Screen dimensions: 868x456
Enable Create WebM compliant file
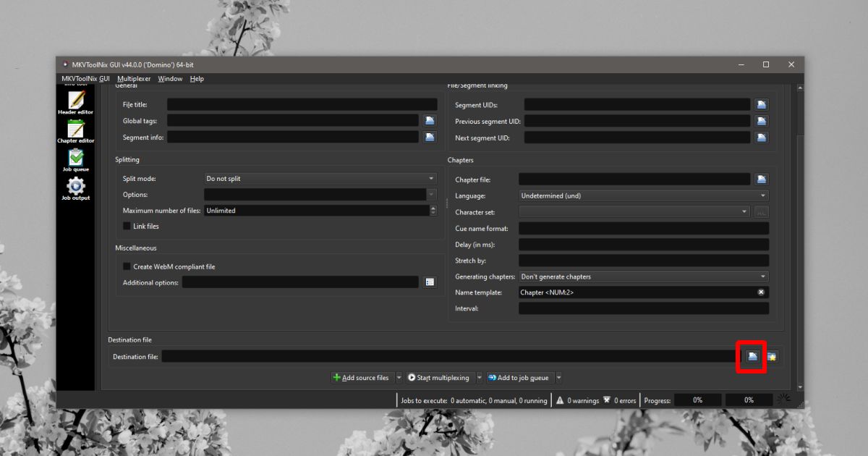click(x=127, y=266)
